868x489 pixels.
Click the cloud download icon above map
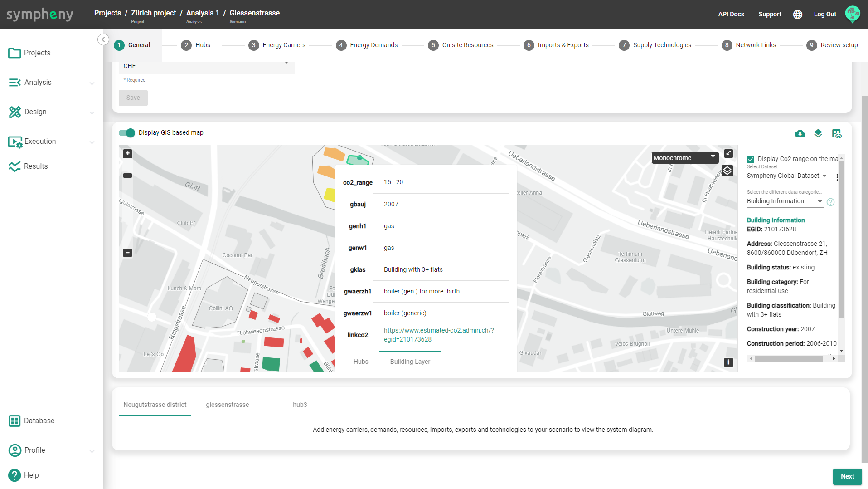(800, 133)
